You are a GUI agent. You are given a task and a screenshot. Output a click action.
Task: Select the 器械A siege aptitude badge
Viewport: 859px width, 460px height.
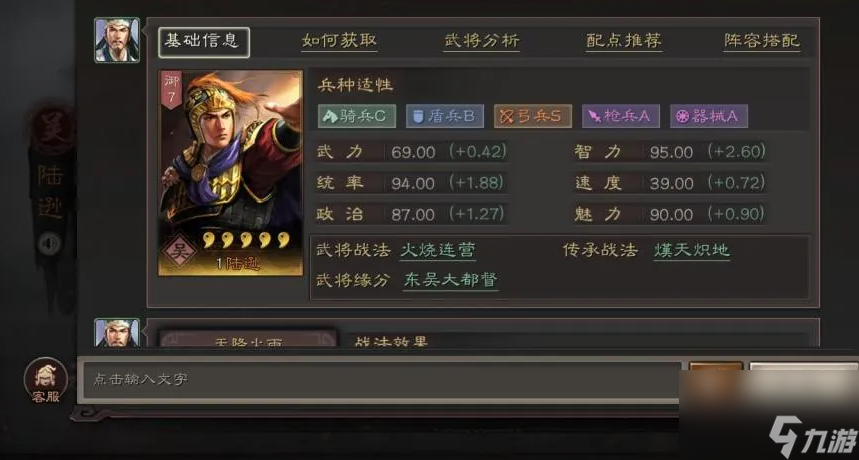[709, 116]
